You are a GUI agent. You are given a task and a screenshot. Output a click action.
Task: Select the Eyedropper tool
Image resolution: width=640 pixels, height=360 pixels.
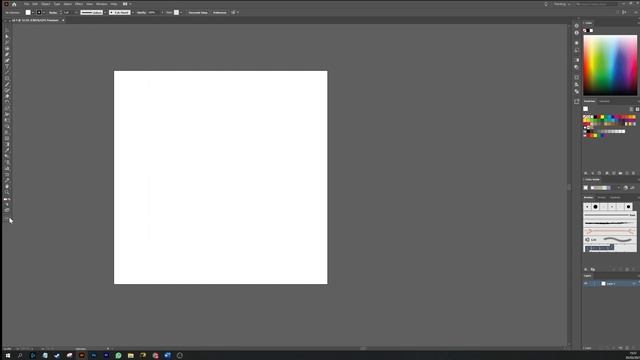coord(7,150)
